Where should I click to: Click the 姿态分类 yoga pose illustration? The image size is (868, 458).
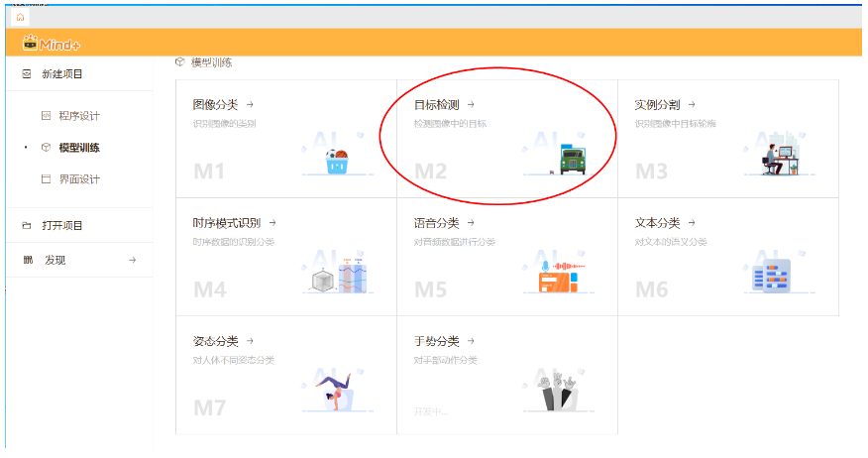337,394
